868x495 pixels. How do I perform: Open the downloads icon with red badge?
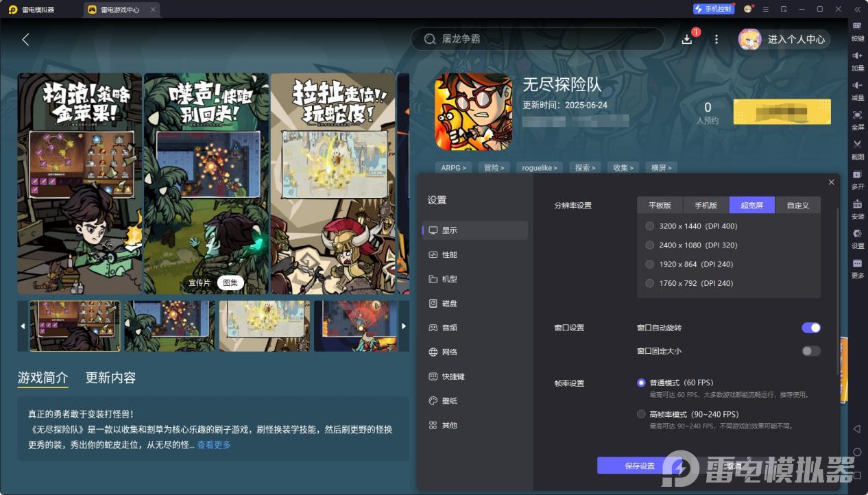(687, 39)
